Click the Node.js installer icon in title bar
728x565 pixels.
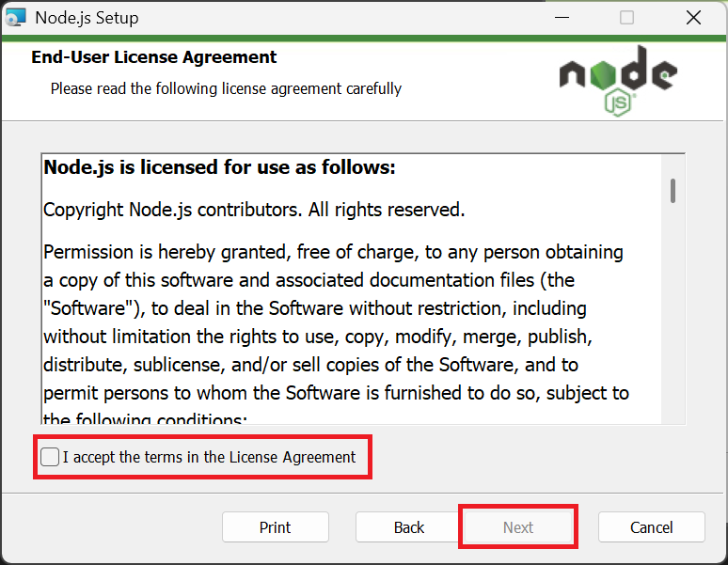click(x=16, y=17)
